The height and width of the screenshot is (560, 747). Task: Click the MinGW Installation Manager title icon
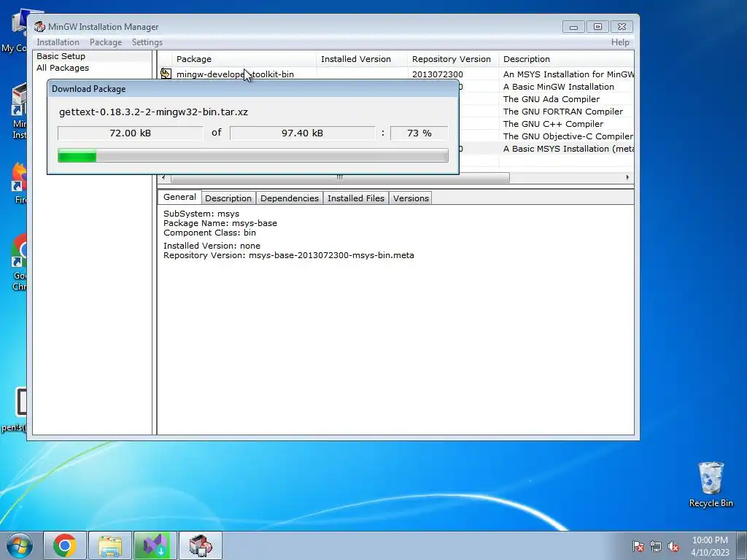point(39,27)
